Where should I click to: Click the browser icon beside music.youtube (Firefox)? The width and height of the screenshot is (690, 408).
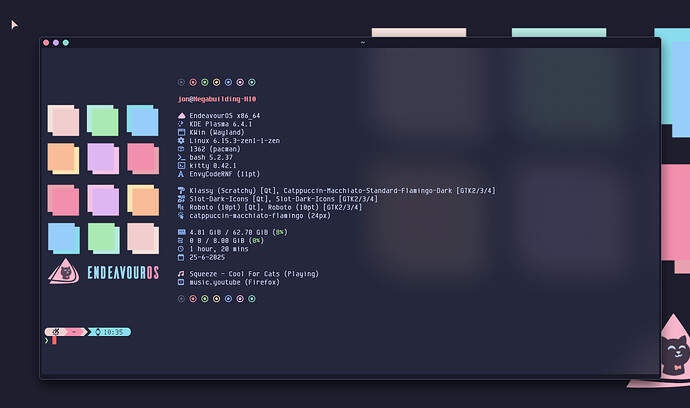(181, 282)
